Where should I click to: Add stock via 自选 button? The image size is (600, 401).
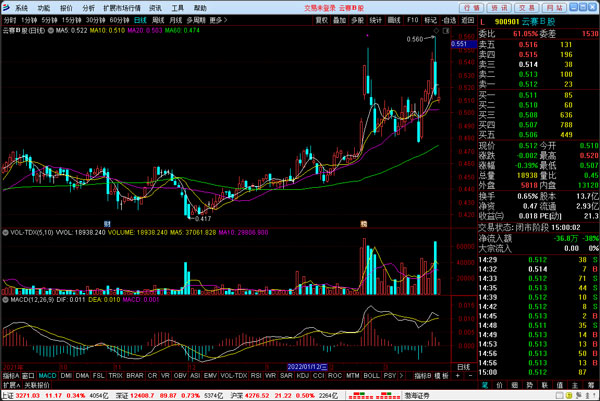(448, 20)
